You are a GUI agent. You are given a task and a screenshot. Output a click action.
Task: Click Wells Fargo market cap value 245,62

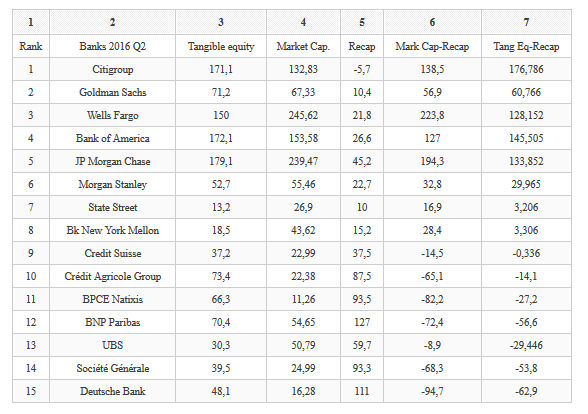[303, 115]
